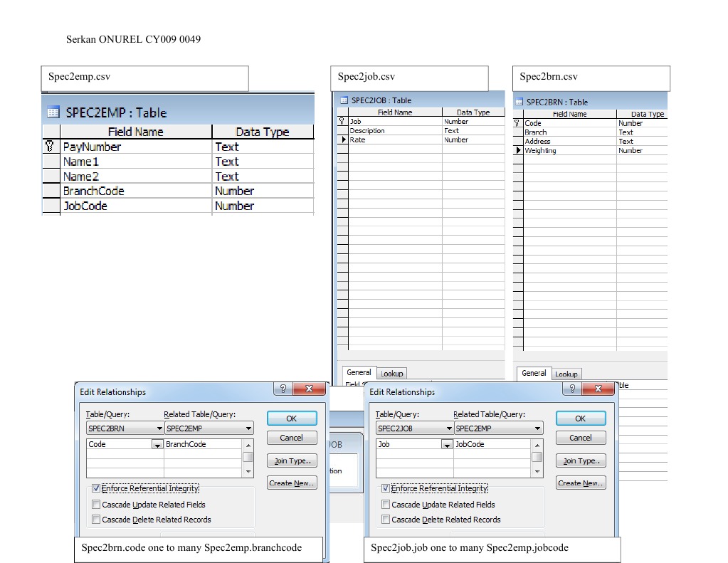This screenshot has height=563, width=728.
Task: Click scroll down arrow in SPEC2JOB dialog field grid
Action: pyautogui.click(x=537, y=472)
